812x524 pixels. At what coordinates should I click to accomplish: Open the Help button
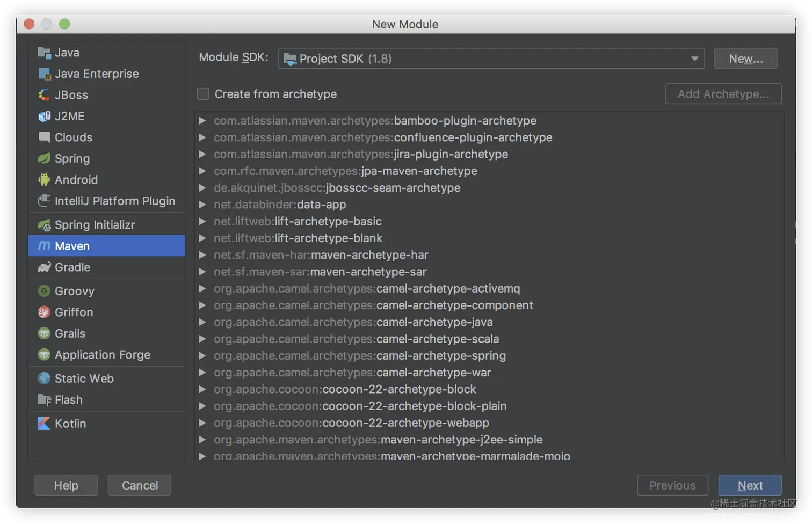pos(66,485)
